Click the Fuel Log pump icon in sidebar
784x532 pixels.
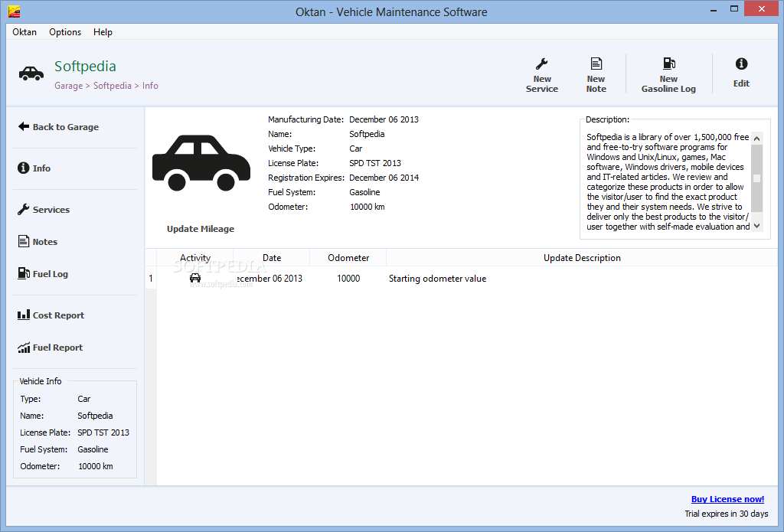(24, 273)
